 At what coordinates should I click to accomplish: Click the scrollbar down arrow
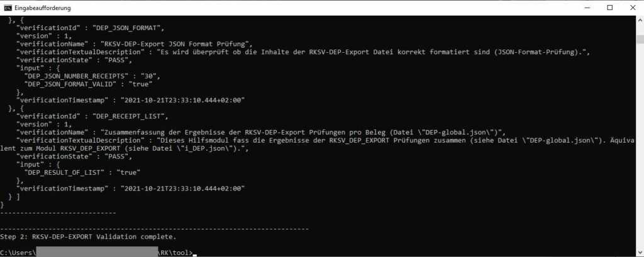coord(640,253)
